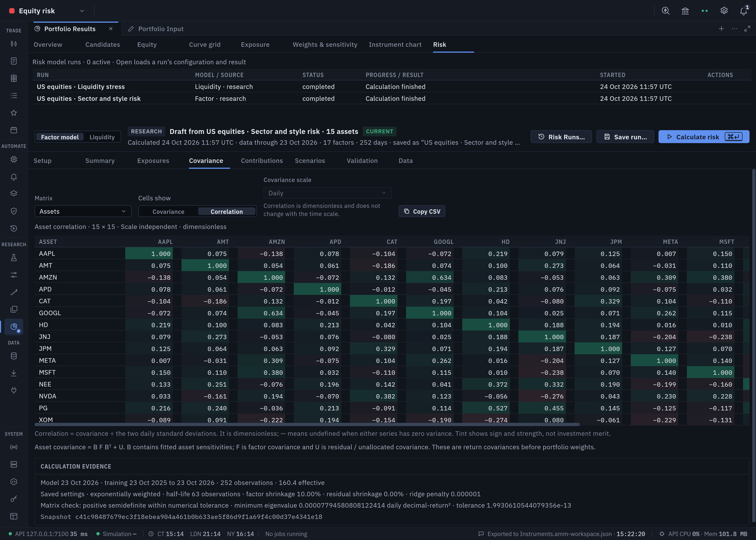Open the server rack System icon

[x=14, y=465]
